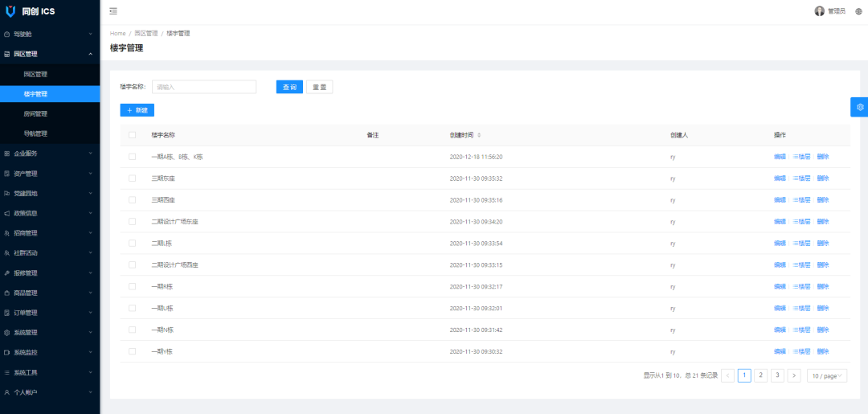Open the 10 / page size dropdown

(x=826, y=375)
